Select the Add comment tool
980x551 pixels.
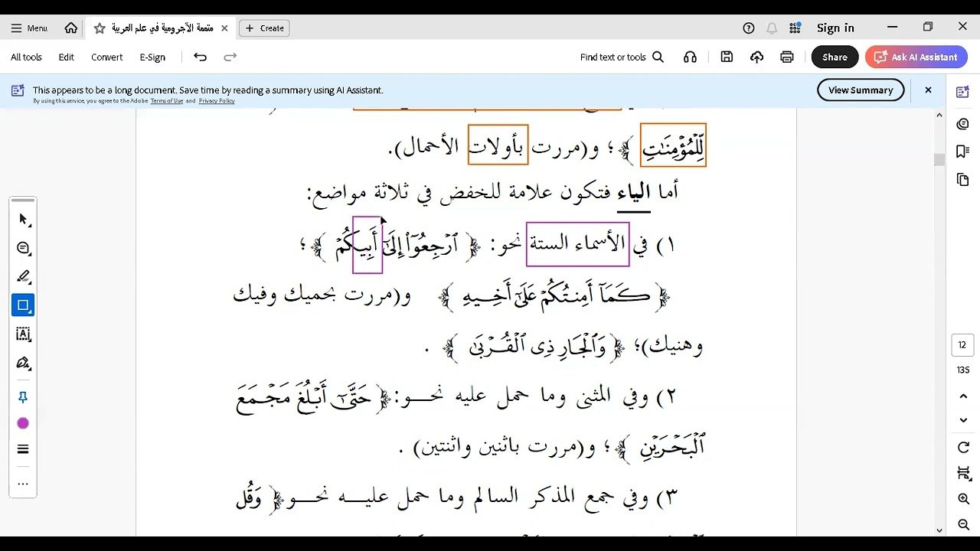pyautogui.click(x=23, y=248)
